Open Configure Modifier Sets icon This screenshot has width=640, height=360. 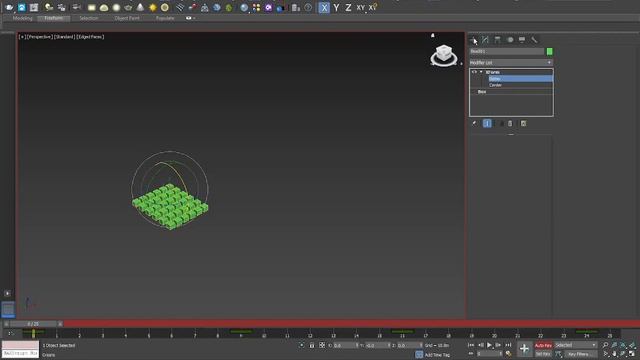pos(523,123)
